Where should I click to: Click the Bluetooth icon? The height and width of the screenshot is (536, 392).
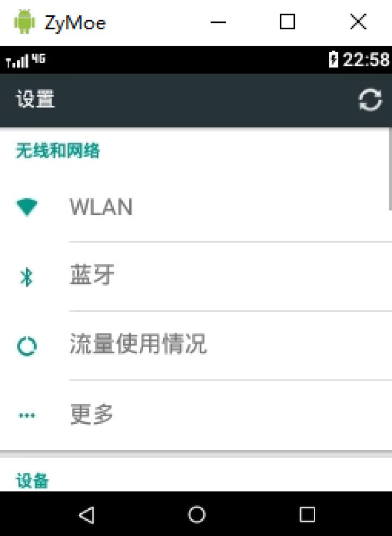(x=26, y=277)
